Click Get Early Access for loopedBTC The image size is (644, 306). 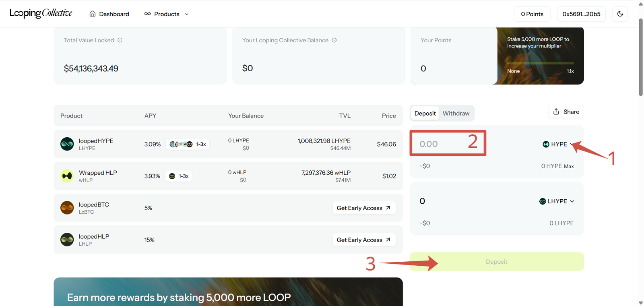click(363, 208)
